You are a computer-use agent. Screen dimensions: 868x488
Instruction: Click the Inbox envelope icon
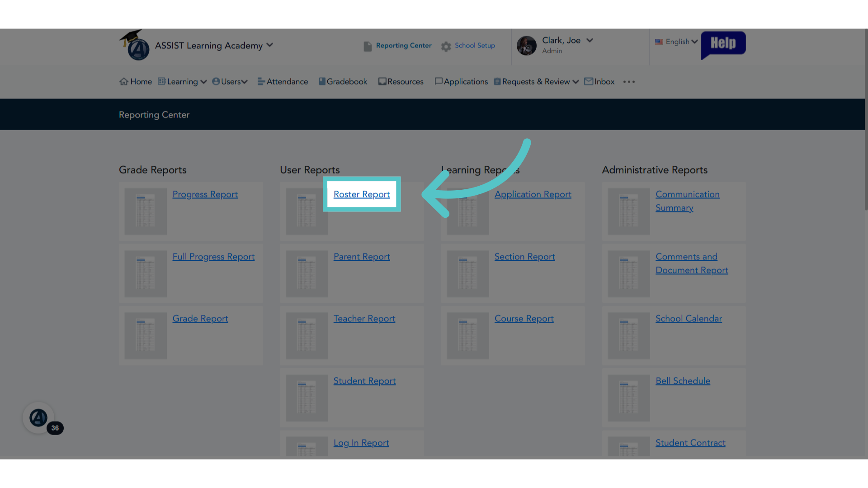pyautogui.click(x=589, y=81)
